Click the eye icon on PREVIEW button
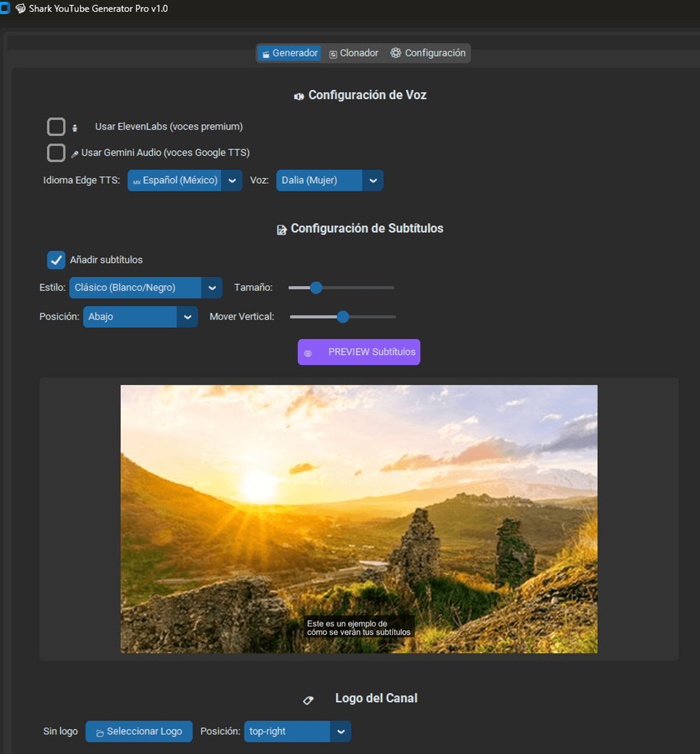The height and width of the screenshot is (754, 700). pos(308,353)
